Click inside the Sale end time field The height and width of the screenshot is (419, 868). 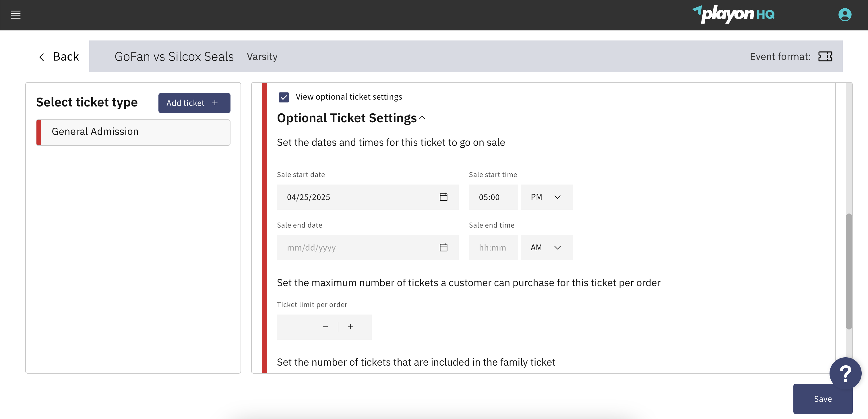pos(493,248)
